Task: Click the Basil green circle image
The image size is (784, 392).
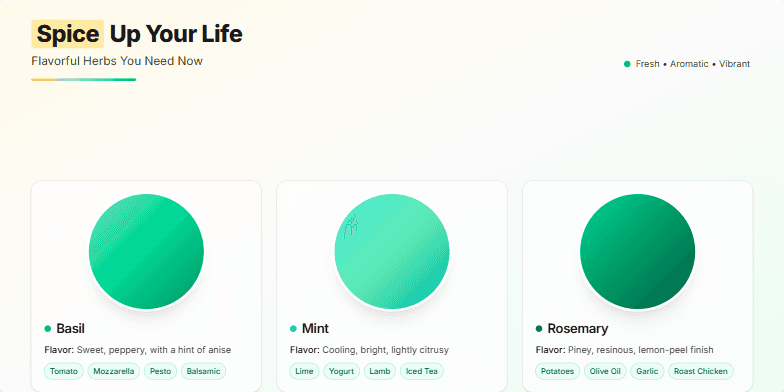Action: tap(146, 251)
